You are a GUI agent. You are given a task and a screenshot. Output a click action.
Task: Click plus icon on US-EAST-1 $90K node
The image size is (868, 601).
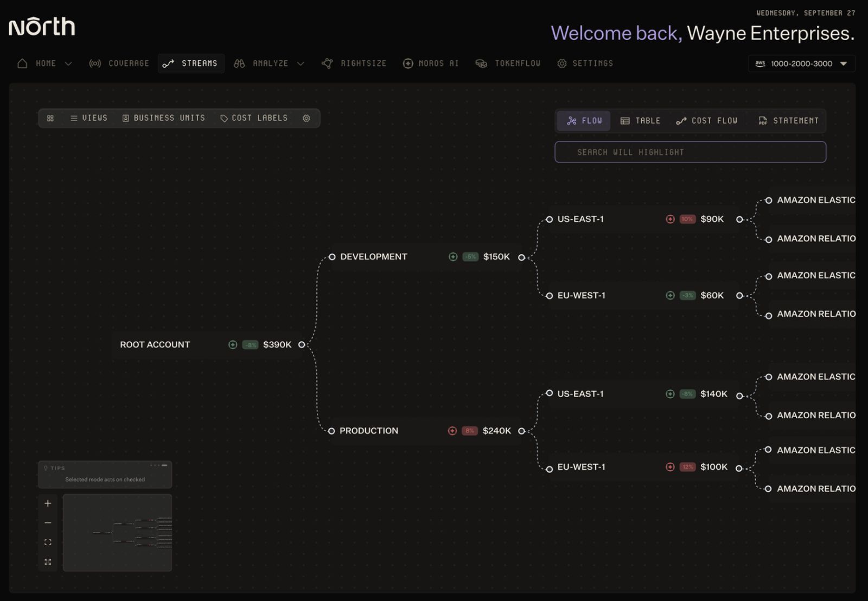coord(671,219)
